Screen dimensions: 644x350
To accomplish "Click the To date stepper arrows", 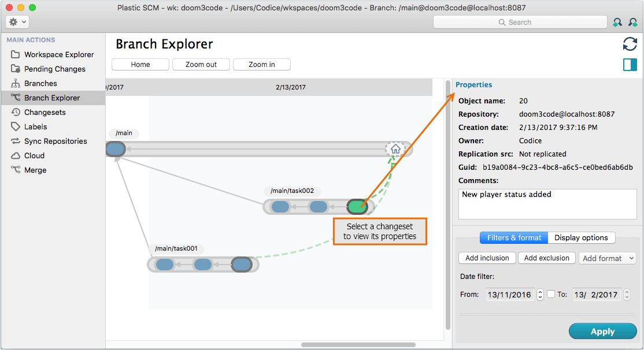I will (627, 295).
